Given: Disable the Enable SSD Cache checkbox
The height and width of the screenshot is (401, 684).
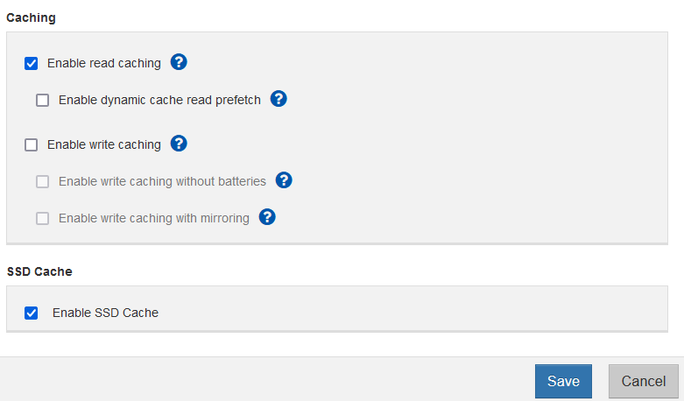Looking at the screenshot, I should 31,313.
